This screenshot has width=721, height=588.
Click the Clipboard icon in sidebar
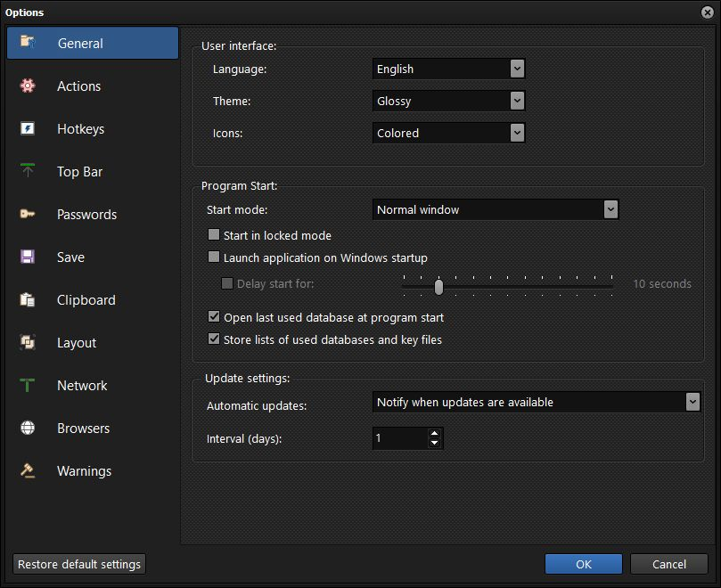click(x=28, y=299)
